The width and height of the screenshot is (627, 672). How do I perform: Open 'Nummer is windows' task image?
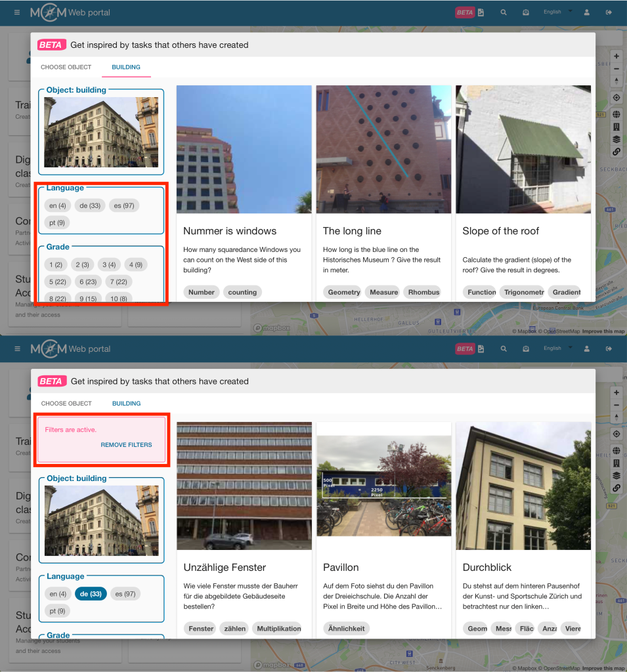click(244, 149)
